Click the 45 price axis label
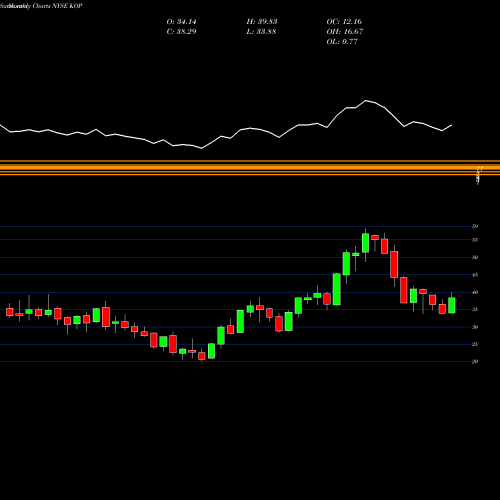 pyautogui.click(x=475, y=275)
